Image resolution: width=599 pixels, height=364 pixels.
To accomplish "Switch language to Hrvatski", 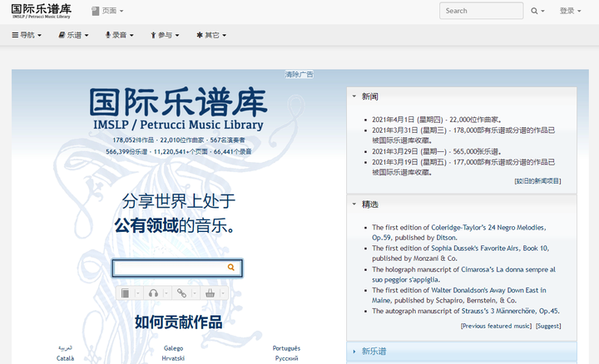I will (173, 358).
